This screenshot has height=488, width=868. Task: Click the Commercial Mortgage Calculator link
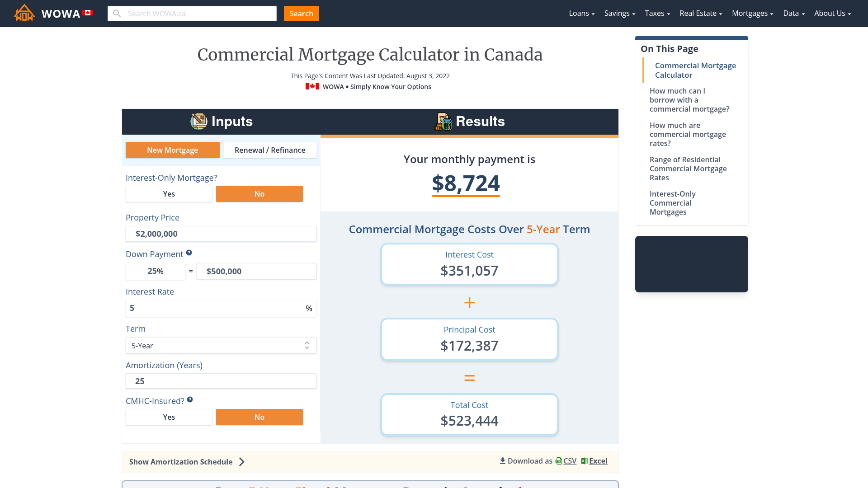coord(695,70)
